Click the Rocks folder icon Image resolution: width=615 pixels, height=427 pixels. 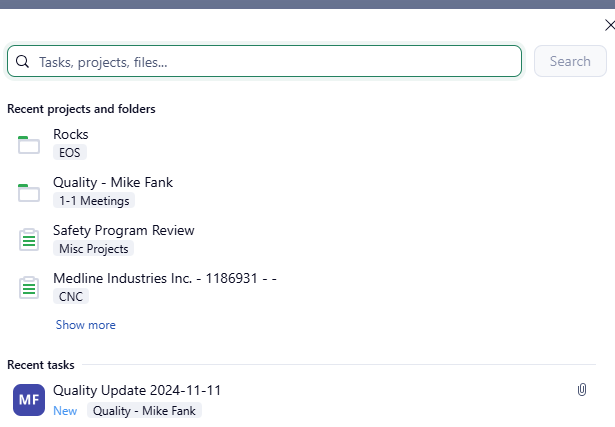(29, 144)
